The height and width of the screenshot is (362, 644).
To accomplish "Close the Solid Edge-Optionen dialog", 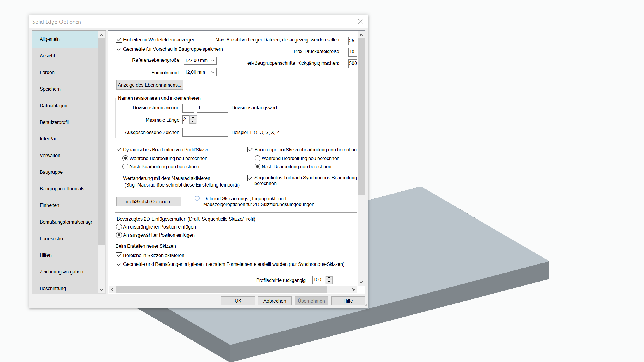I will coord(360,22).
